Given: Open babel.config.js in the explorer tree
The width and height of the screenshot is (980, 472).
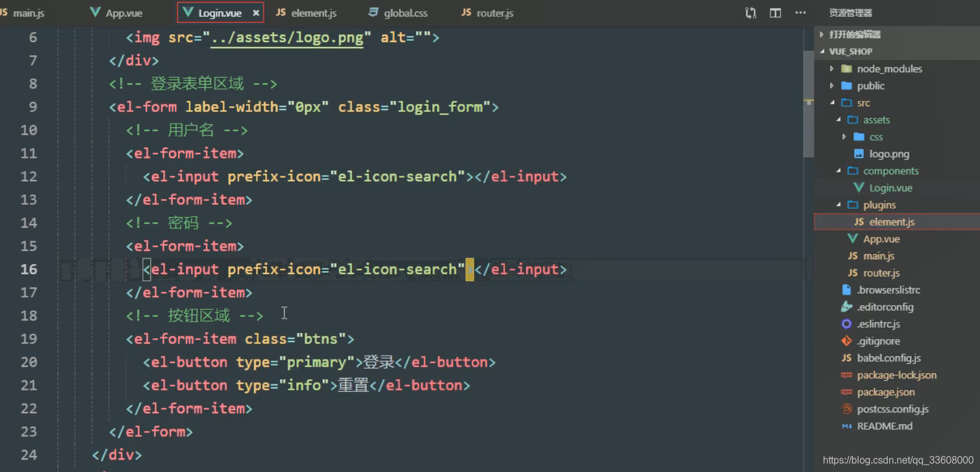Looking at the screenshot, I should (x=888, y=358).
